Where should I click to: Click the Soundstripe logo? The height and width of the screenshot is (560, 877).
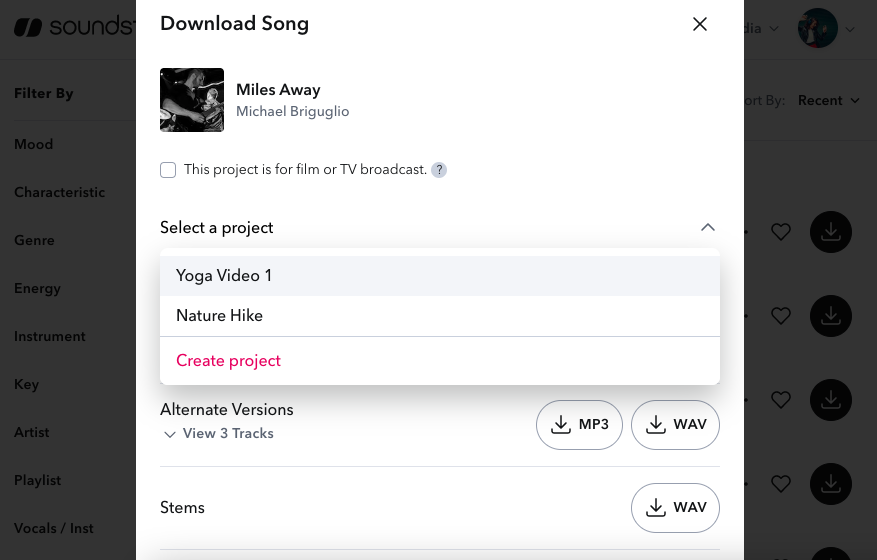[70, 27]
